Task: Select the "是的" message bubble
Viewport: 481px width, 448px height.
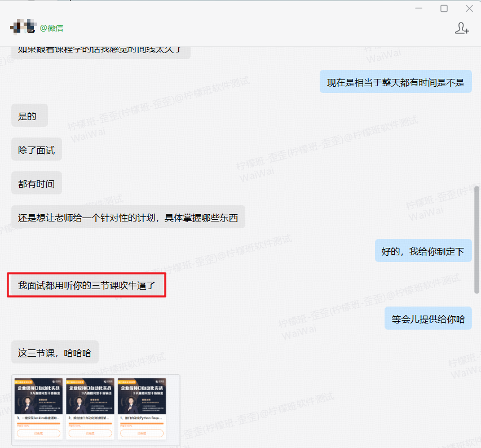Action: pos(29,116)
